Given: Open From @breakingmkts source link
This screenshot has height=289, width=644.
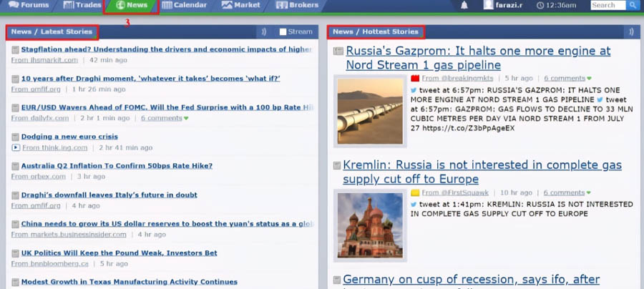Looking at the screenshot, I should coord(457,79).
